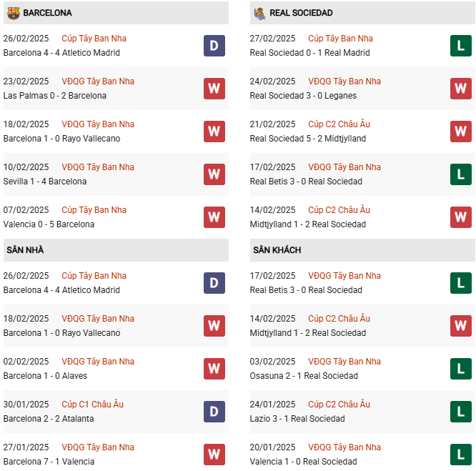Open the Osasuna 2-1 Real Sociedad match

(x=304, y=376)
